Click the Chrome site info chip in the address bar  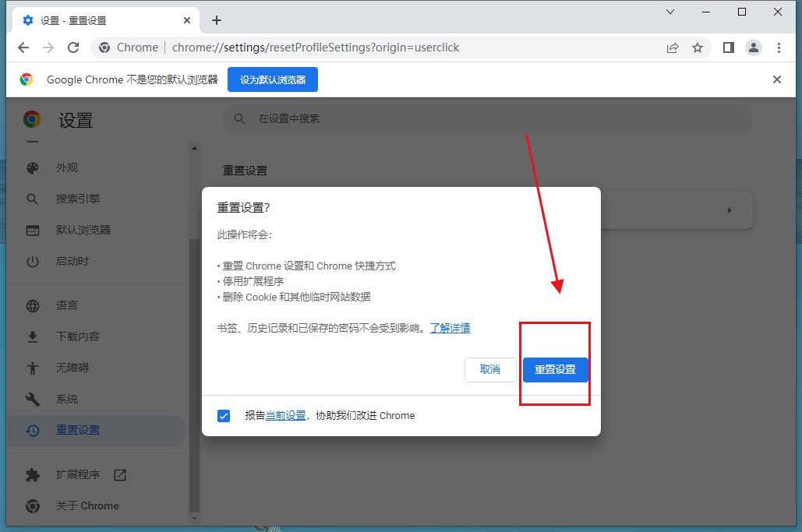pos(129,48)
